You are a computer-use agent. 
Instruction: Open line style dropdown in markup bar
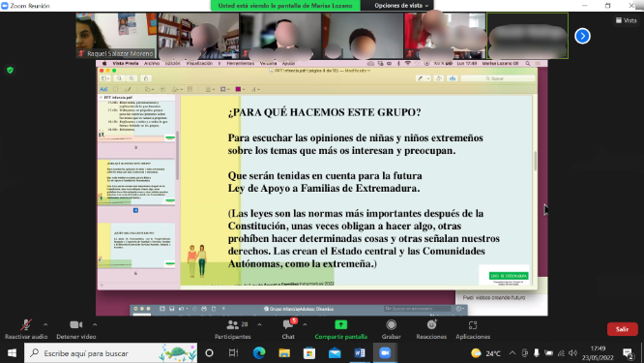tap(210, 89)
